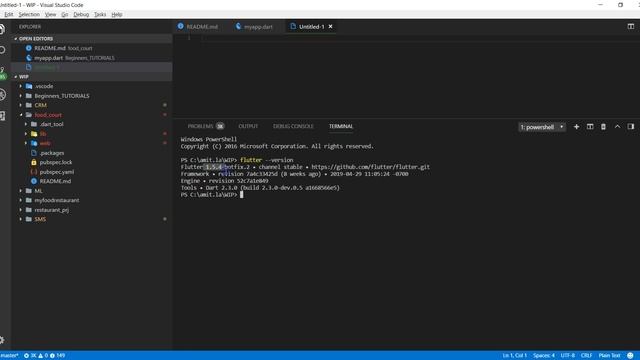Screen dimensions: 640x360
Task: Open the Go menu
Action: click(x=64, y=14)
